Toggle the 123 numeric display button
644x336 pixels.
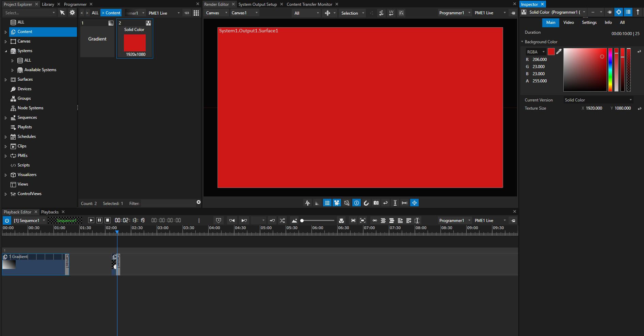pyautogui.click(x=187, y=13)
